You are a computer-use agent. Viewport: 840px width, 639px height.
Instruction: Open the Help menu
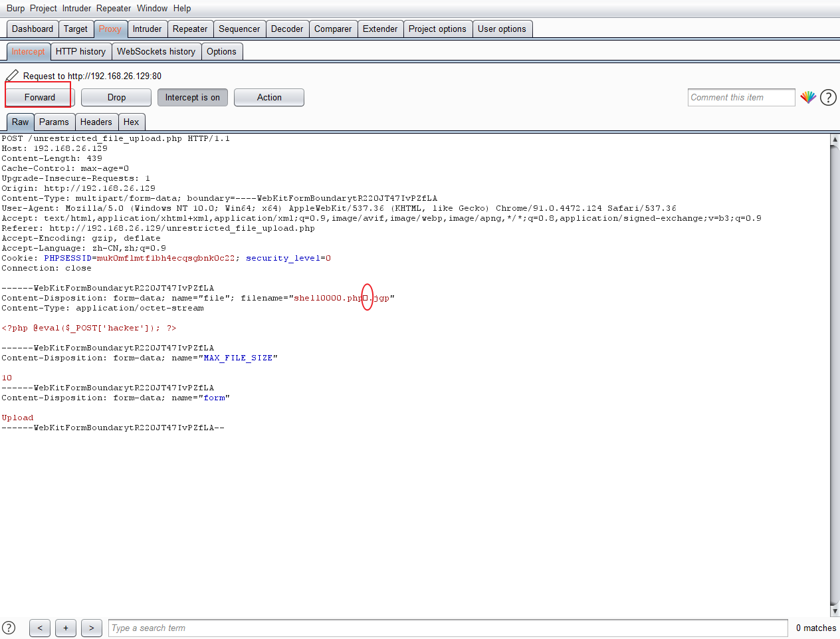coord(182,8)
